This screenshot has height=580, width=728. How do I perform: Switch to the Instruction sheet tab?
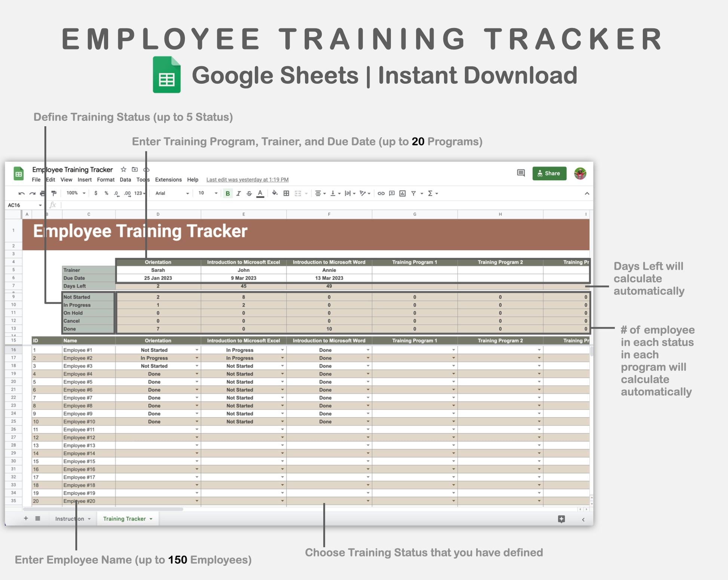point(70,519)
